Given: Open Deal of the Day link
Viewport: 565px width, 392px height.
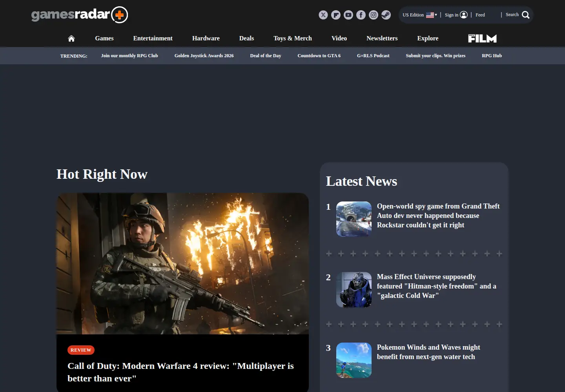Looking at the screenshot, I should (266, 56).
